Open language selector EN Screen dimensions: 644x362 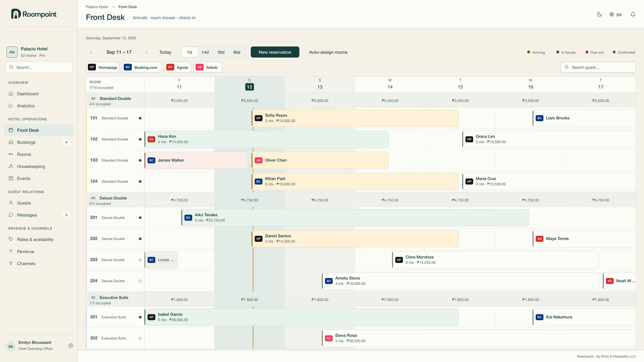(615, 15)
